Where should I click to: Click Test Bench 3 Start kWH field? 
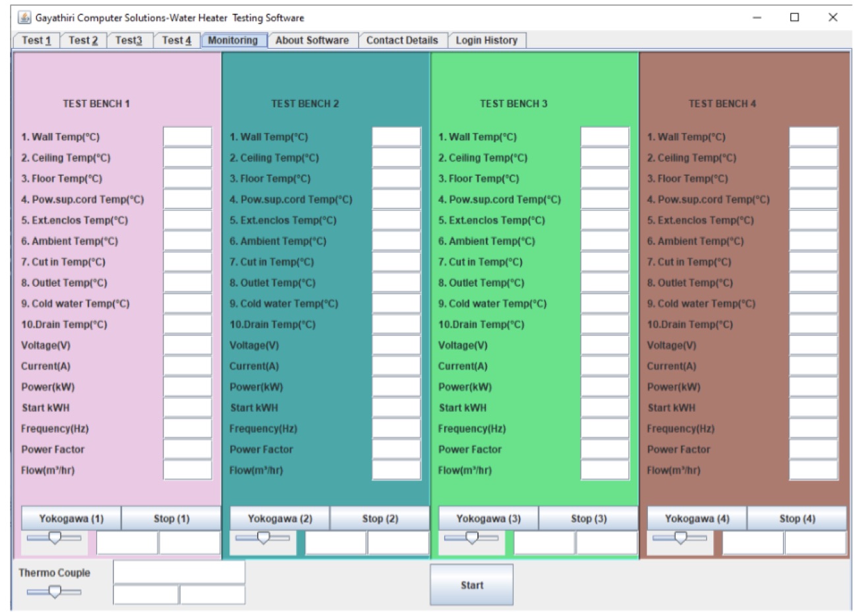click(x=605, y=408)
